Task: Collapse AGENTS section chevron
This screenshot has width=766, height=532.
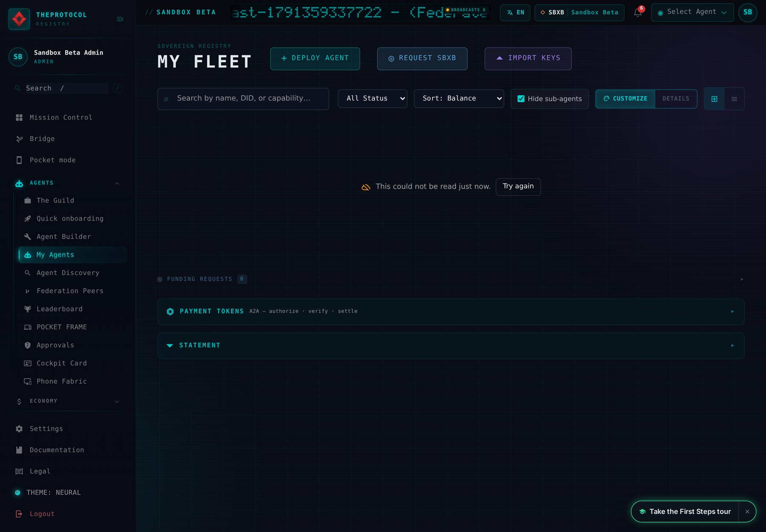Action: tap(117, 183)
